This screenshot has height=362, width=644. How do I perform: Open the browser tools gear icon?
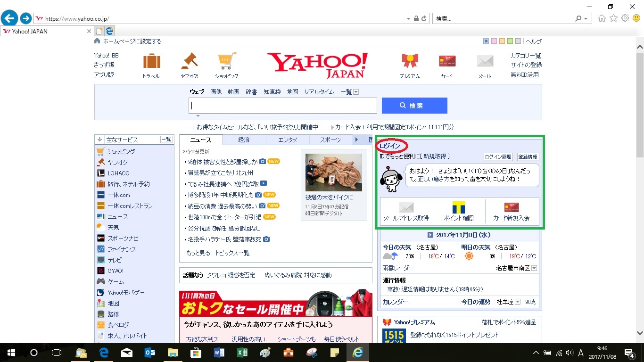pyautogui.click(x=625, y=18)
